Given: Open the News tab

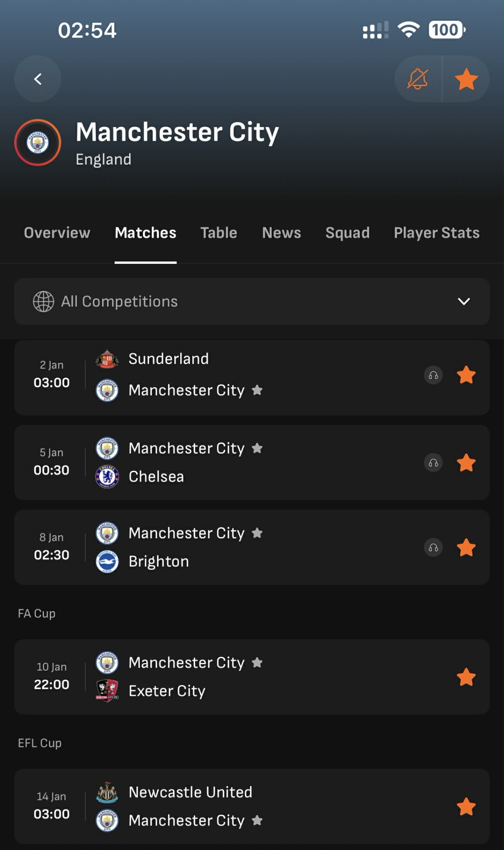Looking at the screenshot, I should (281, 233).
